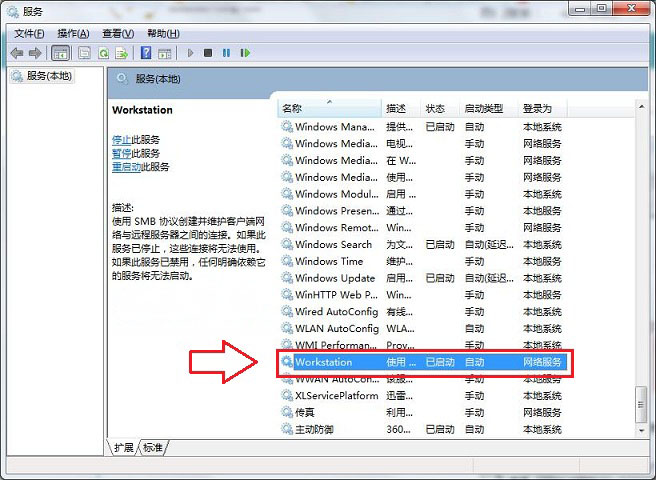Click the gear icon beside 主动防御

click(x=287, y=429)
